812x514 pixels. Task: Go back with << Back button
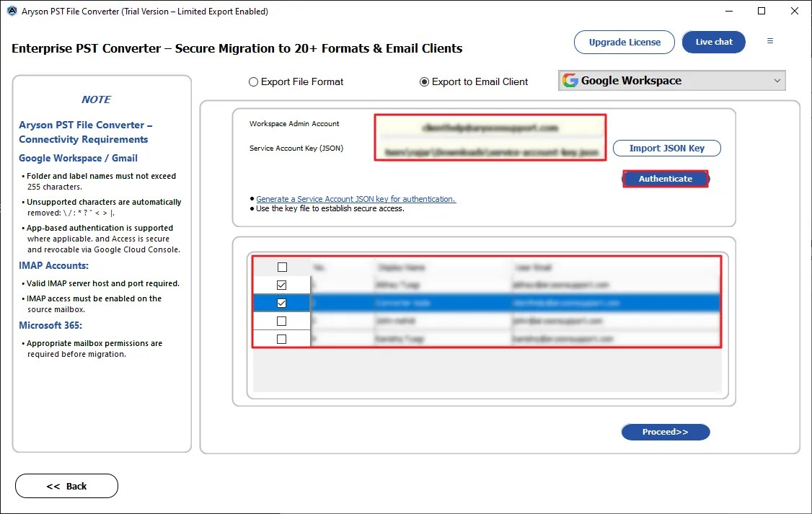pyautogui.click(x=67, y=486)
